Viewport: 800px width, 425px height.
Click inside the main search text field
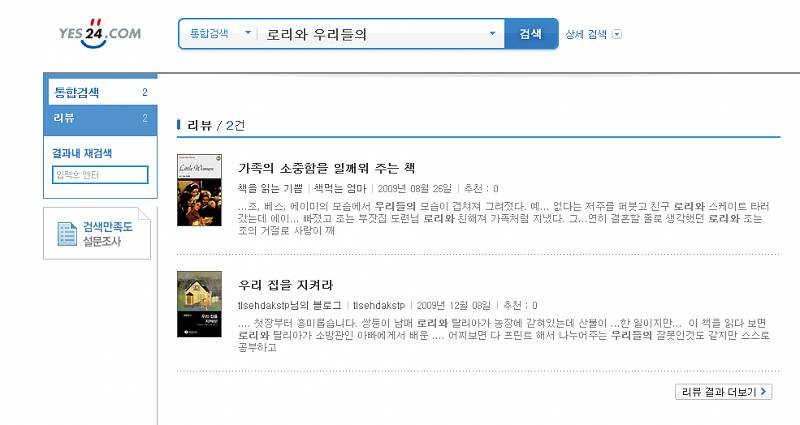click(375, 34)
